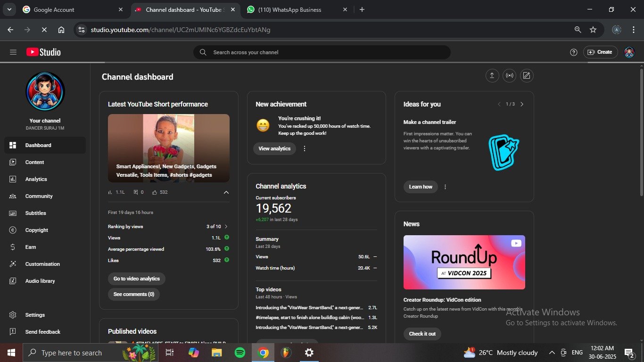644x362 pixels.
Task: Open the weather widget showing Mostly cloudy
Action: point(501,353)
